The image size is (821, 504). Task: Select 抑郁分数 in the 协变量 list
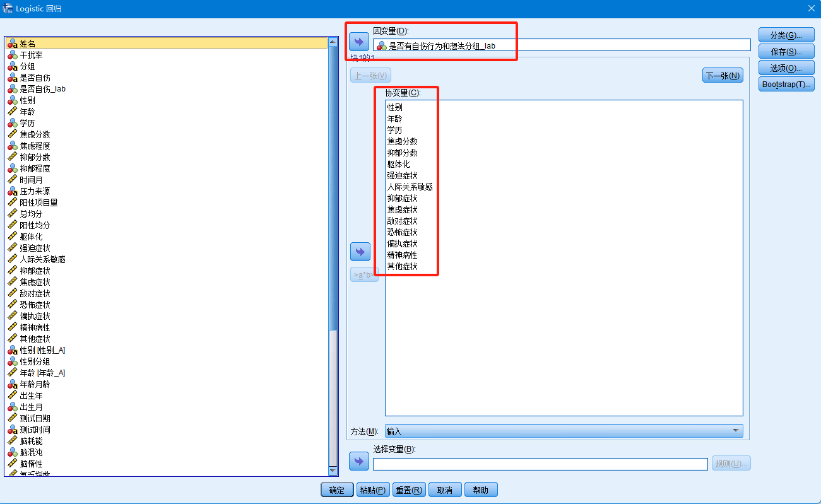pos(403,153)
